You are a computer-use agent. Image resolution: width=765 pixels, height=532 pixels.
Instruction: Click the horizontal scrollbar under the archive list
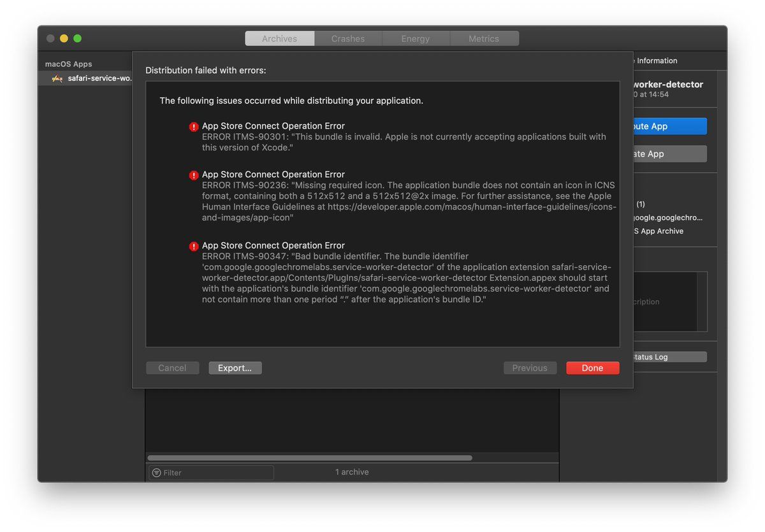coord(310,457)
